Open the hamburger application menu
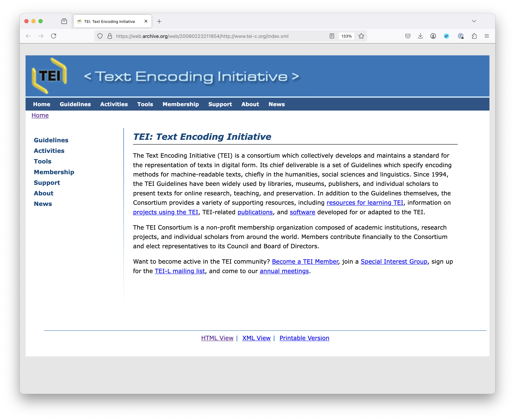The image size is (515, 420). pyautogui.click(x=487, y=36)
